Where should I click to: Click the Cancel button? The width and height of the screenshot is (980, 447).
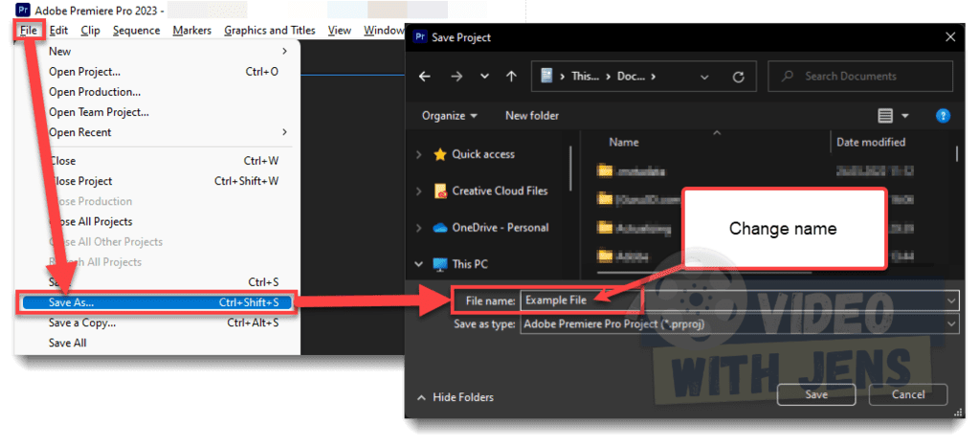point(908,394)
